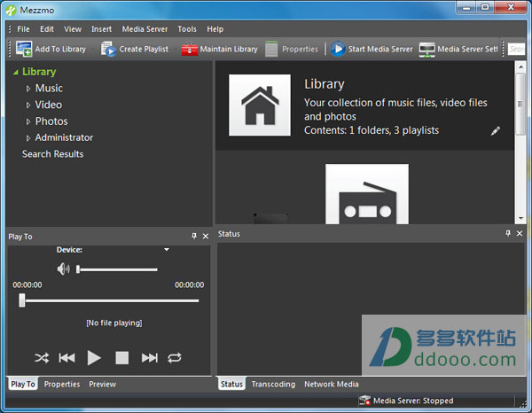Select the Administrator item in the tree
Screen dimensions: 532x413
pyautogui.click(x=64, y=137)
